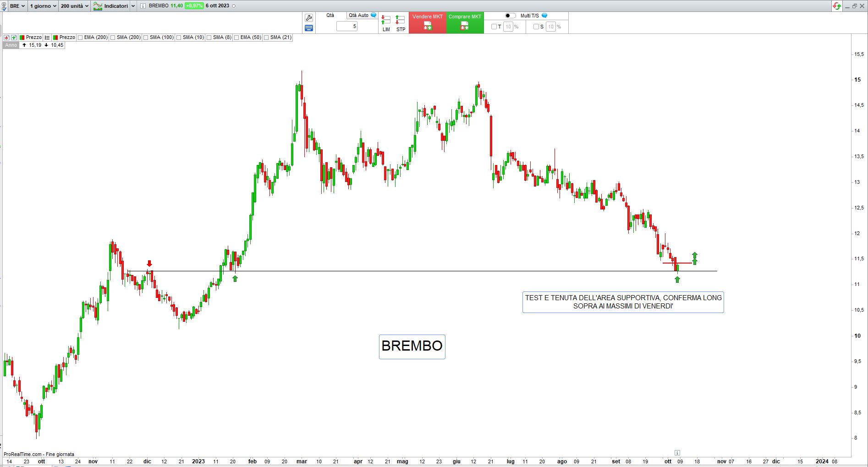The width and height of the screenshot is (868, 467).
Task: Open the 200 unità dropdown
Action: [x=74, y=6]
